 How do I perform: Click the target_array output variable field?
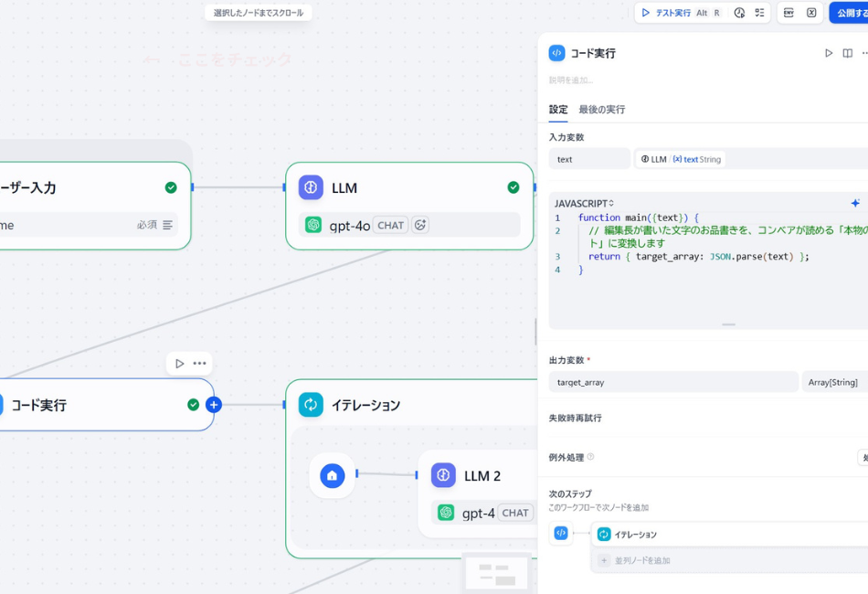pyautogui.click(x=672, y=382)
